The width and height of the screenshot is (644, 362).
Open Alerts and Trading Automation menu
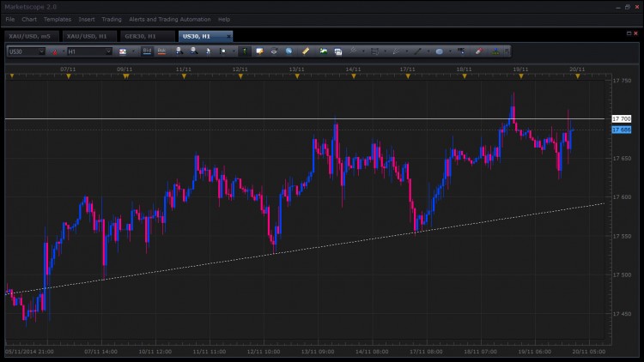(170, 19)
